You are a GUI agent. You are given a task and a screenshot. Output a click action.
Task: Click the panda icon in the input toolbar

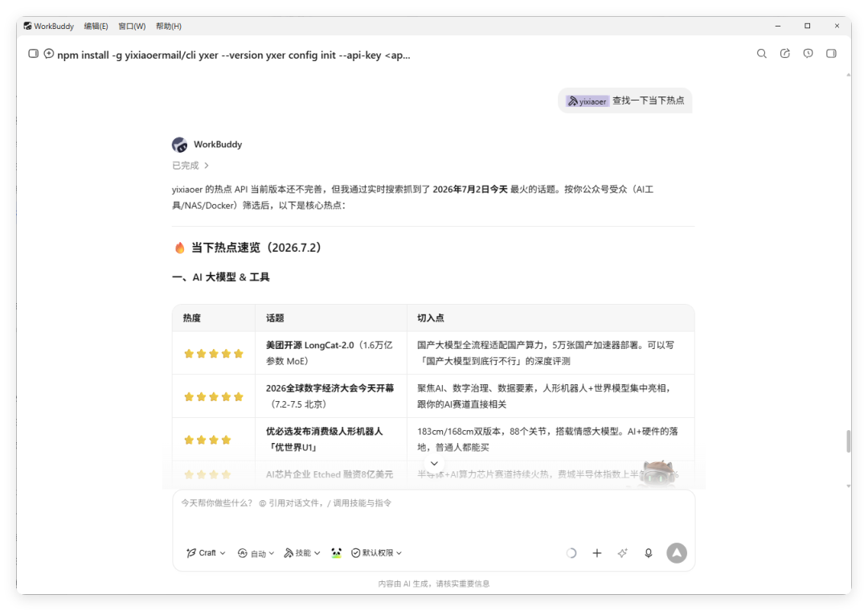[336, 553]
